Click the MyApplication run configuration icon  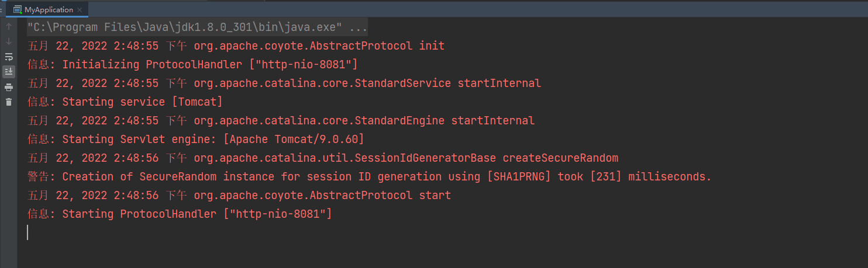point(18,10)
